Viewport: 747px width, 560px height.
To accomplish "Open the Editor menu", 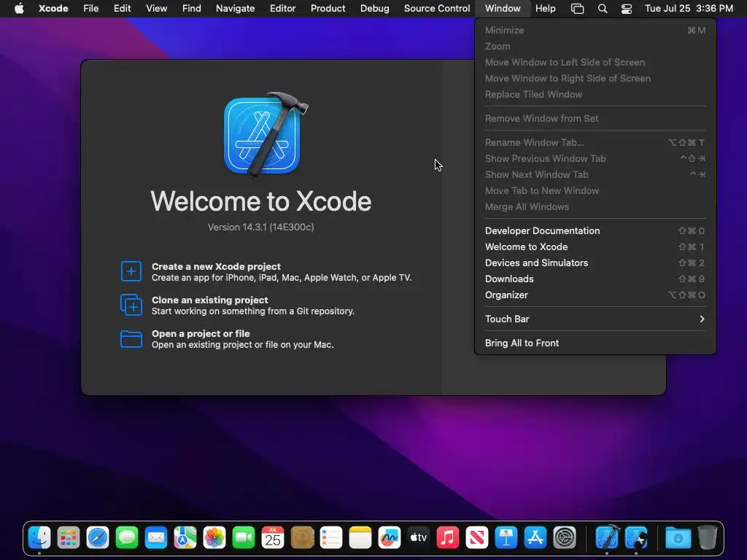I will (x=282, y=9).
